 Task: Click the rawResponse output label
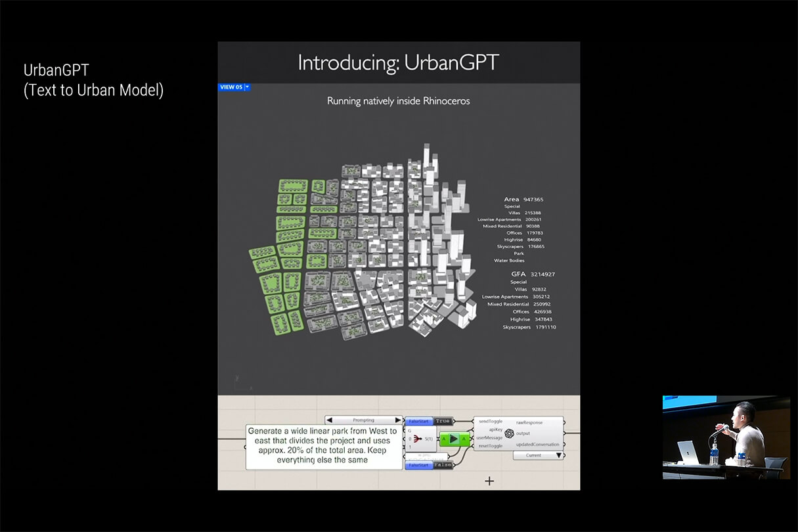pyautogui.click(x=529, y=422)
